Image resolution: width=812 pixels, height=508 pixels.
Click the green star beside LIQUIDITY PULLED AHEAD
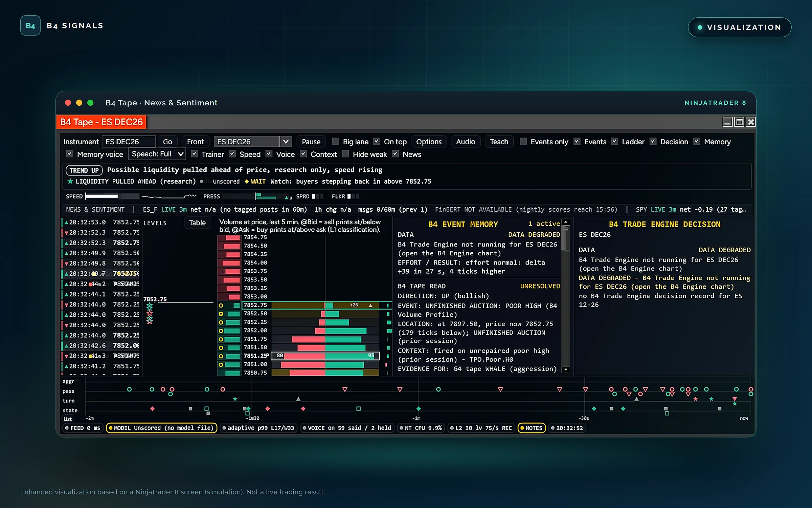[70, 181]
